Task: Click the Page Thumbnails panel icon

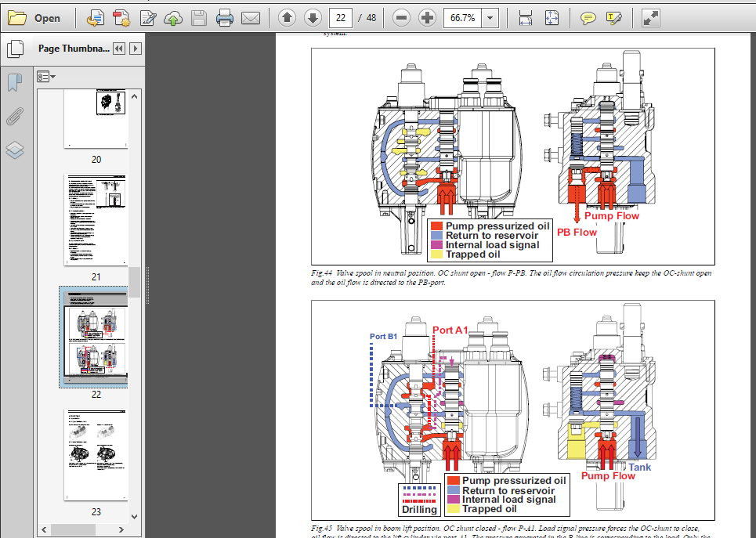Action: pos(16,49)
